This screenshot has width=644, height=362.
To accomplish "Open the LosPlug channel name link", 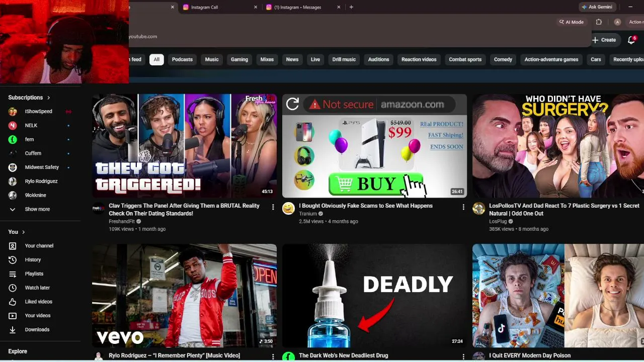I will click(498, 221).
